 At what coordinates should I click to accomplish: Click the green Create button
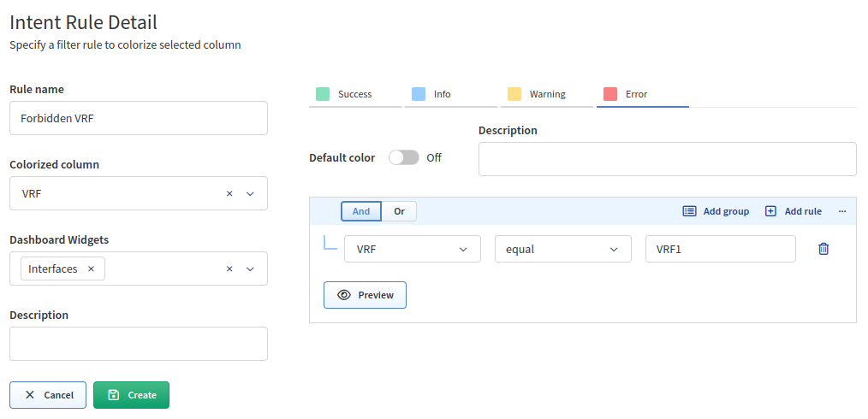click(x=131, y=395)
